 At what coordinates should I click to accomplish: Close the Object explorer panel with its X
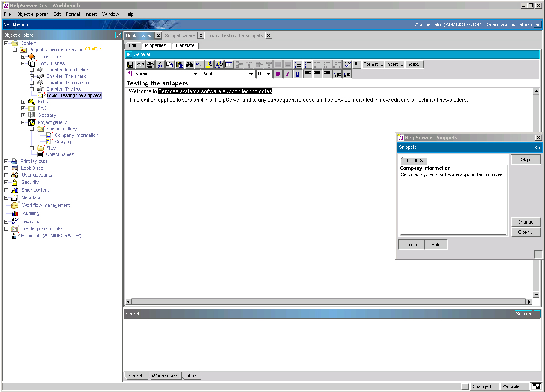(x=118, y=35)
